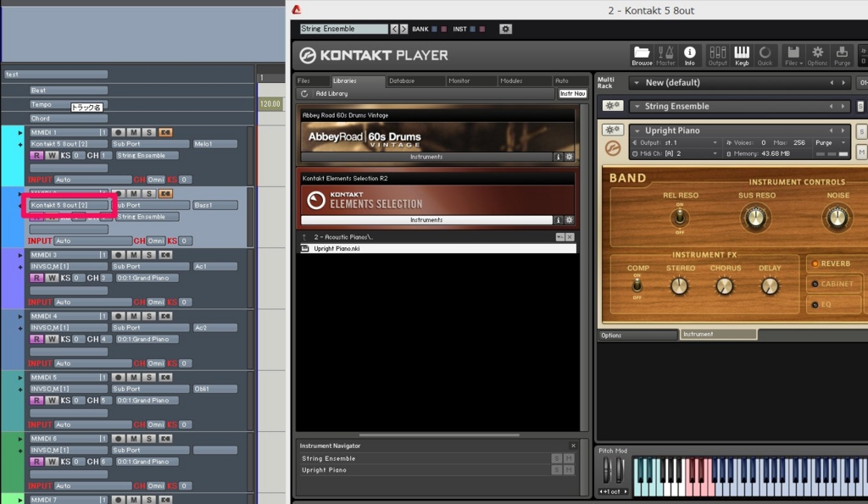Select previous preset arrow beside String Ensemble field

[394, 29]
